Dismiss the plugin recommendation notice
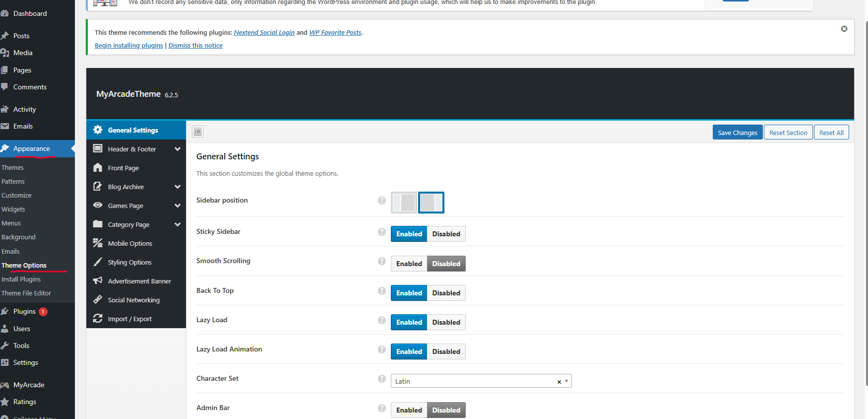The height and width of the screenshot is (419, 868). (844, 29)
